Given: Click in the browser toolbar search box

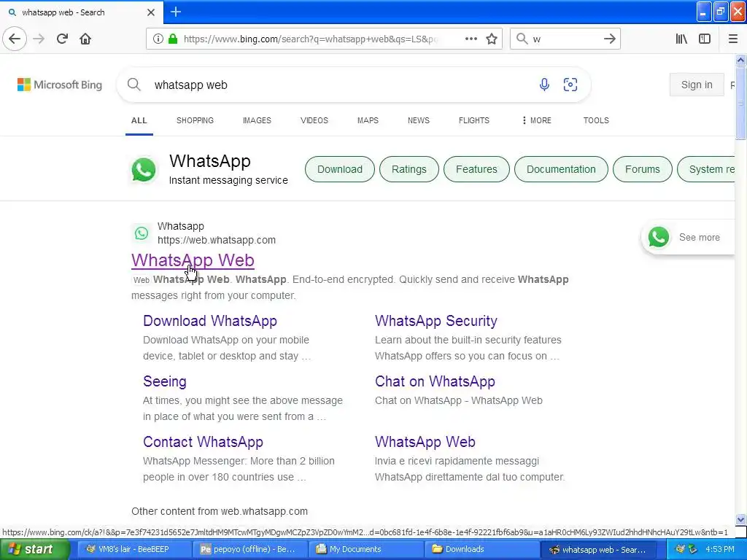Looking at the screenshot, I should coord(565,39).
